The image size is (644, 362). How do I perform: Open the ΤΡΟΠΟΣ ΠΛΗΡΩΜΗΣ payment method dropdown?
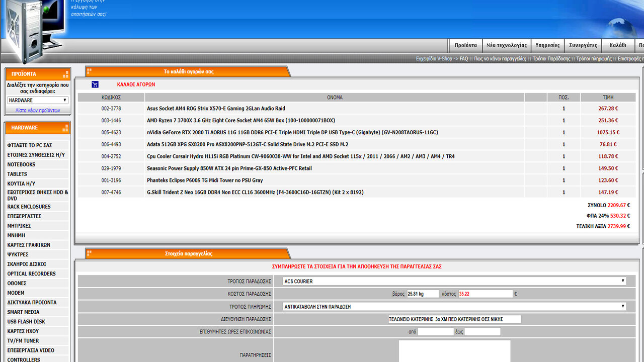[454, 306]
